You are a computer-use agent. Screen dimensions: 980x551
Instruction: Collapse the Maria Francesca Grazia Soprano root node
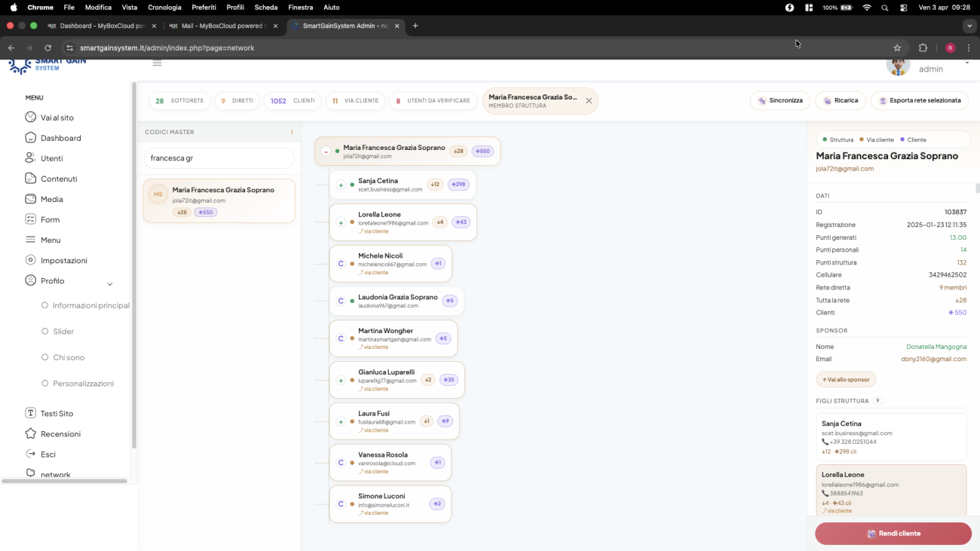click(x=326, y=152)
